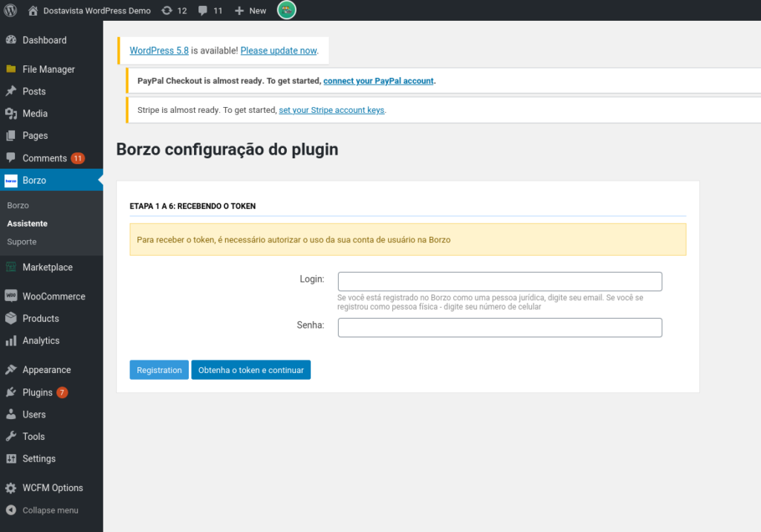Viewport: 761px width, 532px height.
Task: Open updates via the refresh arrows icon
Action: (166, 10)
